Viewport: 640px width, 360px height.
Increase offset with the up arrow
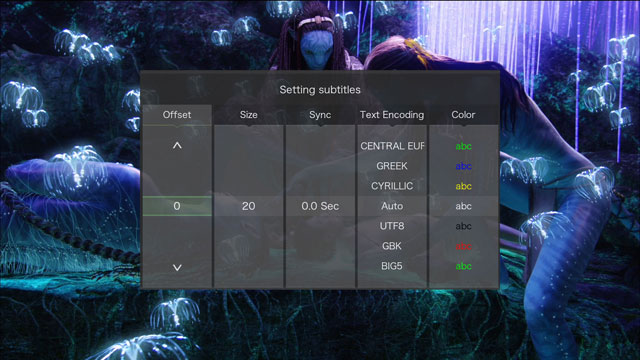(177, 146)
